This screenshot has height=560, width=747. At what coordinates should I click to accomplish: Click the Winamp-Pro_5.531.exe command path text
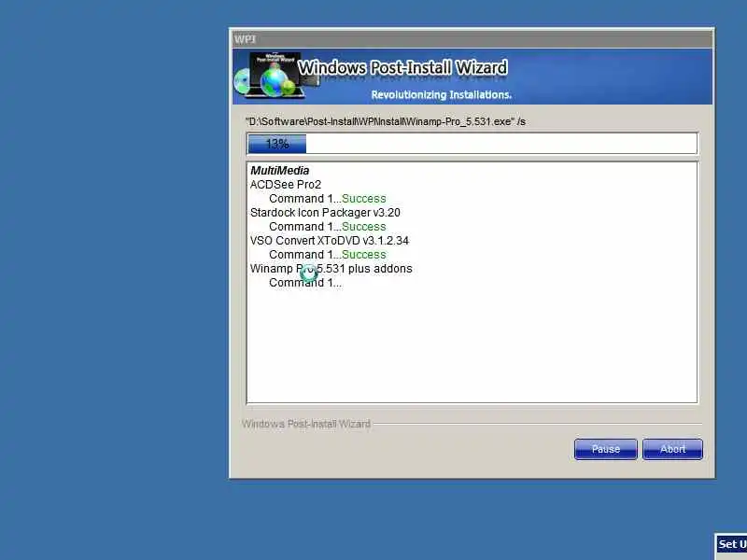coord(385,121)
